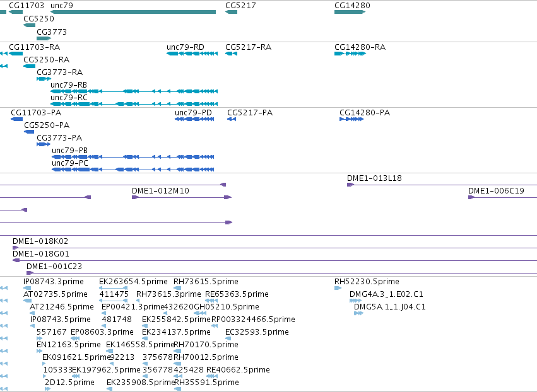Select the RH73615.3prime EST label
537x392 pixels.
[x=168, y=294]
